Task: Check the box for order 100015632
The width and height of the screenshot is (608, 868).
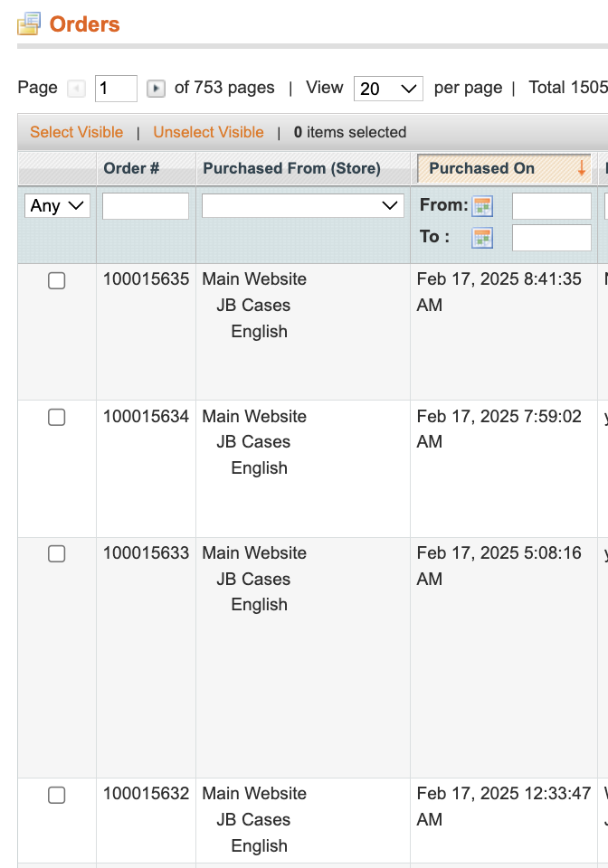Action: tap(56, 795)
